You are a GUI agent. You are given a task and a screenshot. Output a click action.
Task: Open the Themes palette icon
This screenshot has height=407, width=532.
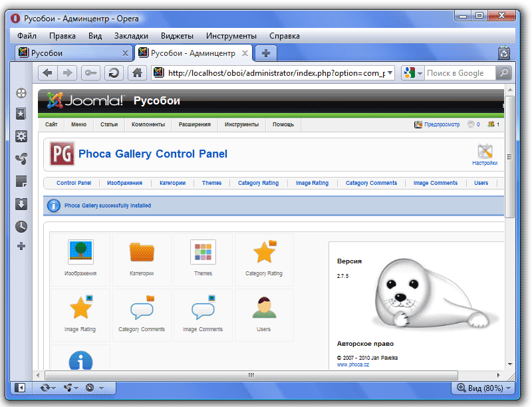pos(203,253)
